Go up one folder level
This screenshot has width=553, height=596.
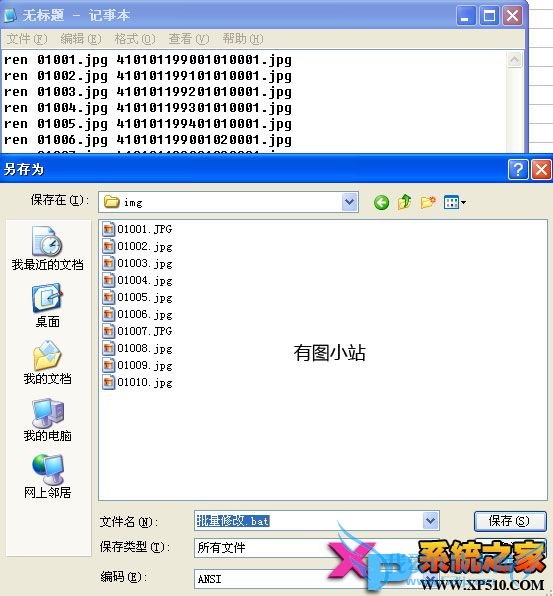click(x=404, y=202)
